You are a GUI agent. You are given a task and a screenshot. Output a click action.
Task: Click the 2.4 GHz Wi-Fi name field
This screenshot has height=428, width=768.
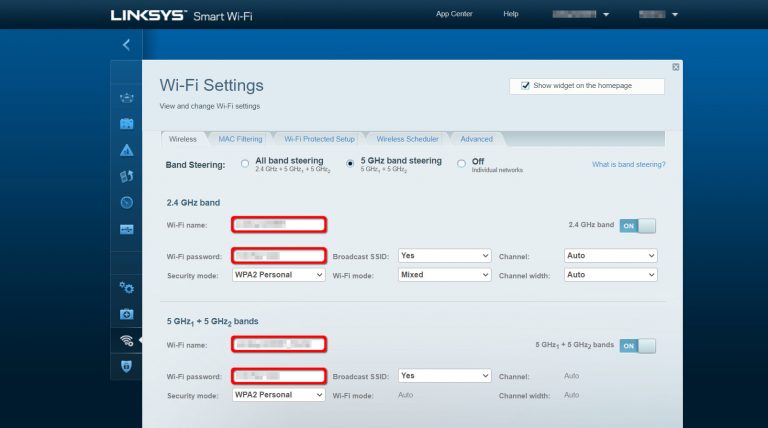coord(279,224)
